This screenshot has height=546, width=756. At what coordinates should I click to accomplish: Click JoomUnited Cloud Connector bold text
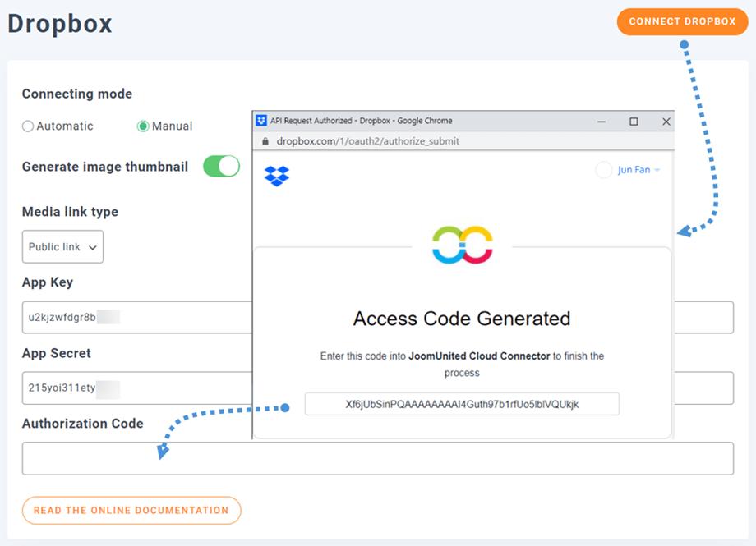pos(479,356)
